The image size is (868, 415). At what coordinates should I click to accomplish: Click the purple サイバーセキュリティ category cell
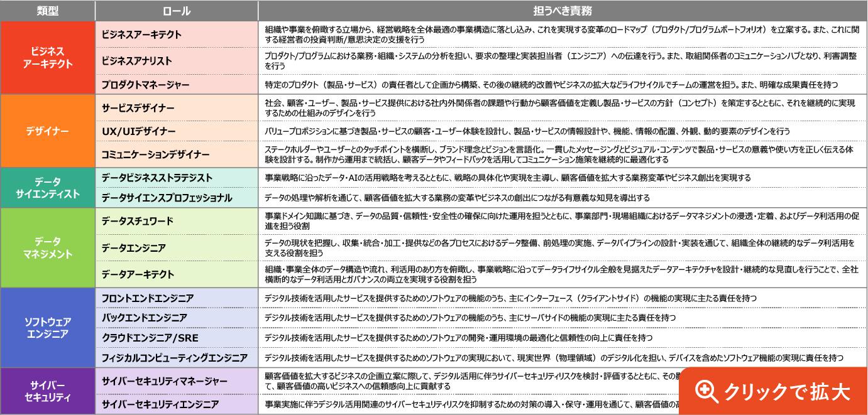point(48,392)
